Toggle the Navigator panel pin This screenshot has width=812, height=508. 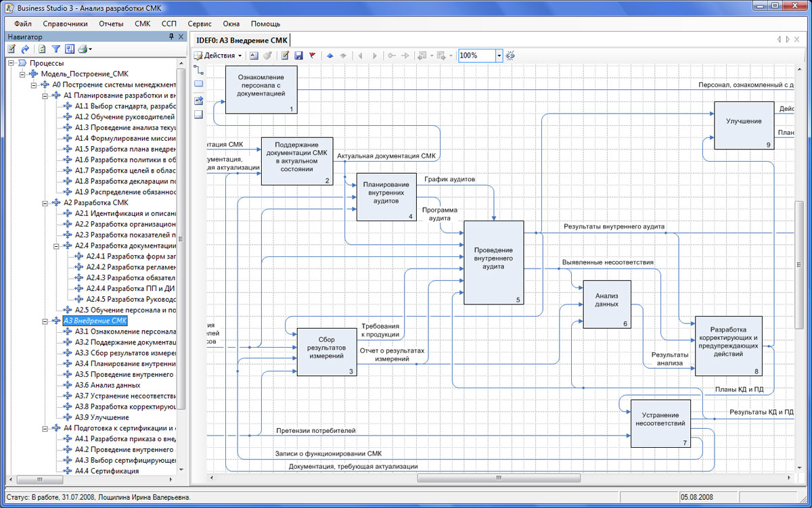[171, 37]
